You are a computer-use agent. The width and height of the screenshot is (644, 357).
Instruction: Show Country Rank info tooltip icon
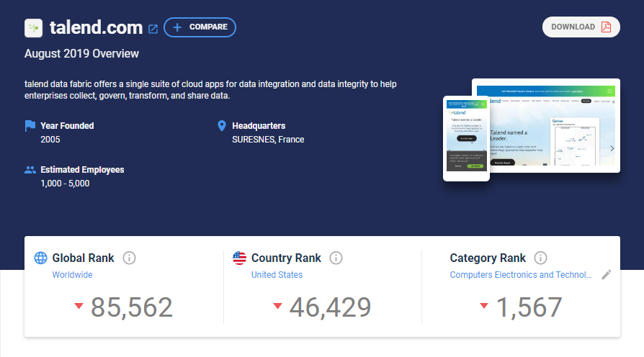(336, 258)
